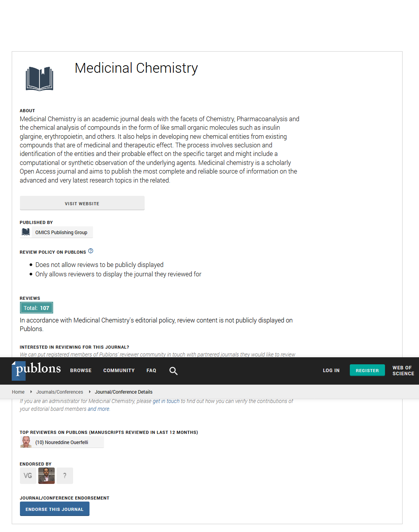Click the OMICS publisher book icon
This screenshot has width=419, height=532.
(x=26, y=232)
